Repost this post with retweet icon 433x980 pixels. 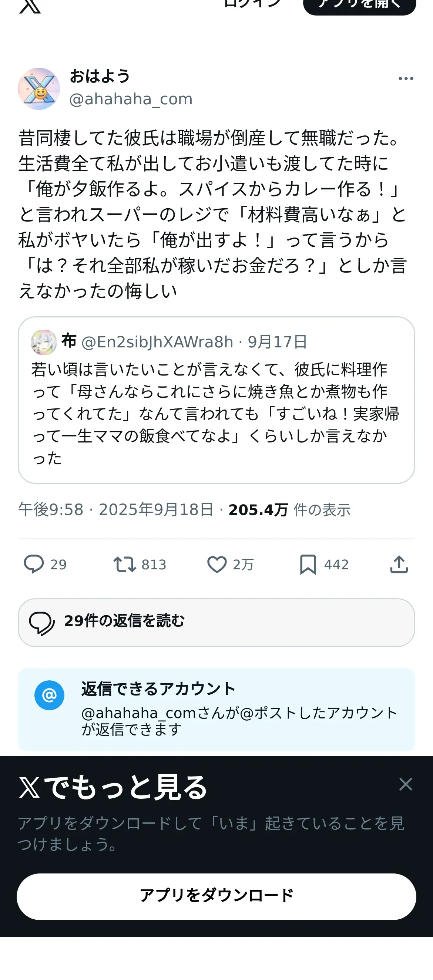[x=124, y=564]
